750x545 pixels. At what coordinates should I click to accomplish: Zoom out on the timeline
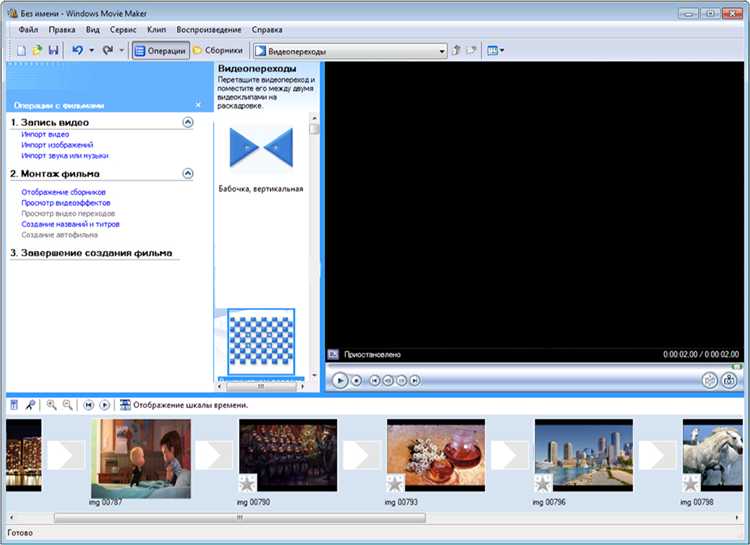[68, 405]
